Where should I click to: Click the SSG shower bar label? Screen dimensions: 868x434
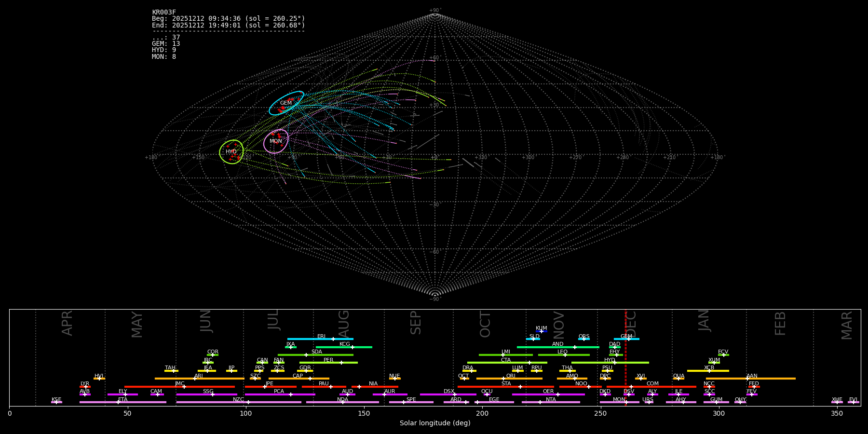tap(208, 392)
